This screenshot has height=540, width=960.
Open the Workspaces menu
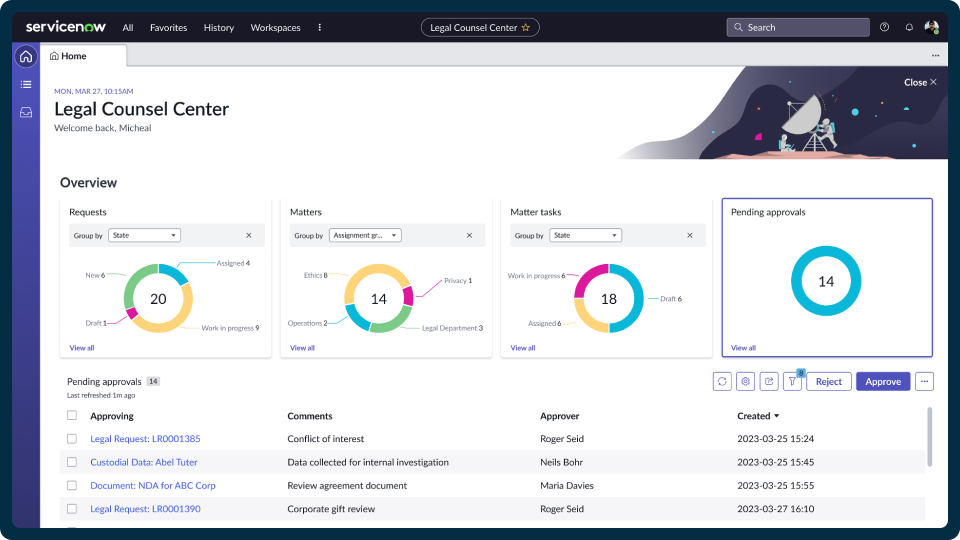tap(276, 28)
